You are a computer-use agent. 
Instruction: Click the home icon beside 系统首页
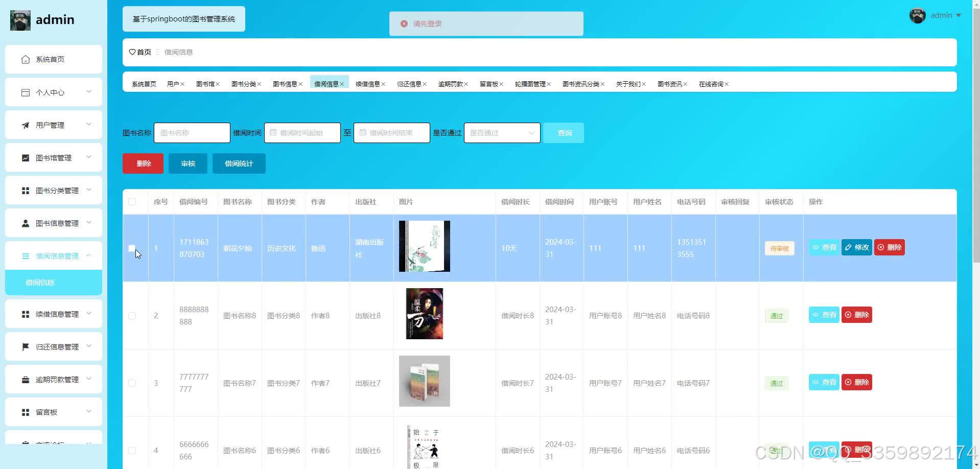pyautogui.click(x=26, y=60)
